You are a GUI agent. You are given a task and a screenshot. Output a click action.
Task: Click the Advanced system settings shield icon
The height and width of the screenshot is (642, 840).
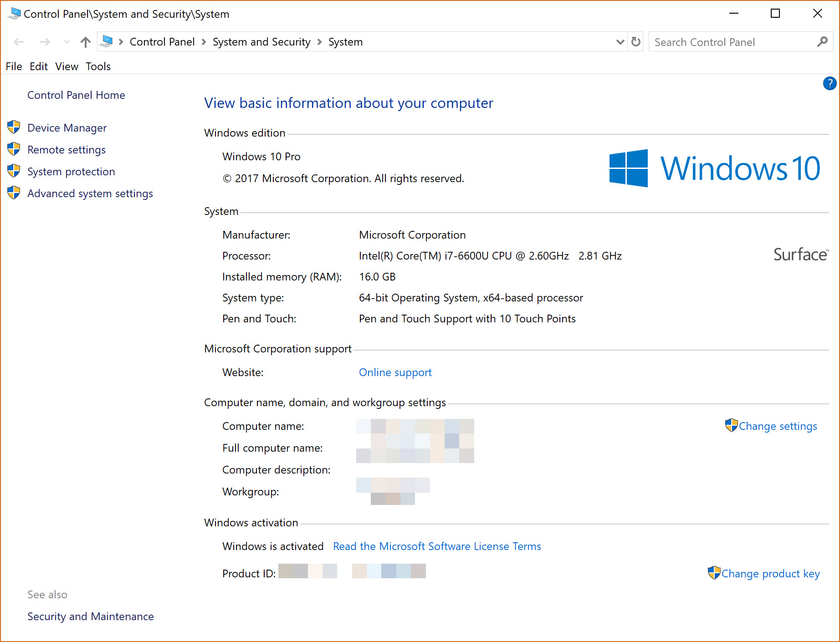[14, 193]
